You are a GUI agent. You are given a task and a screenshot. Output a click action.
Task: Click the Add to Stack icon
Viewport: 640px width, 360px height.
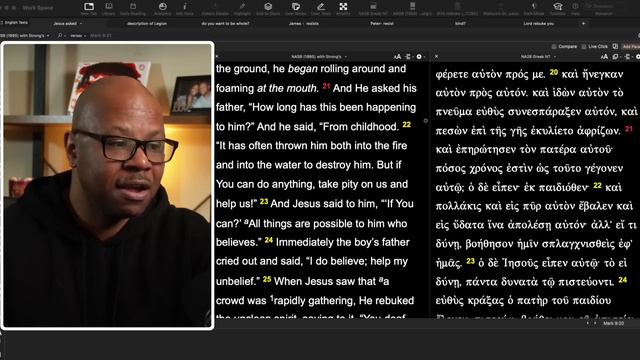(x=268, y=8)
